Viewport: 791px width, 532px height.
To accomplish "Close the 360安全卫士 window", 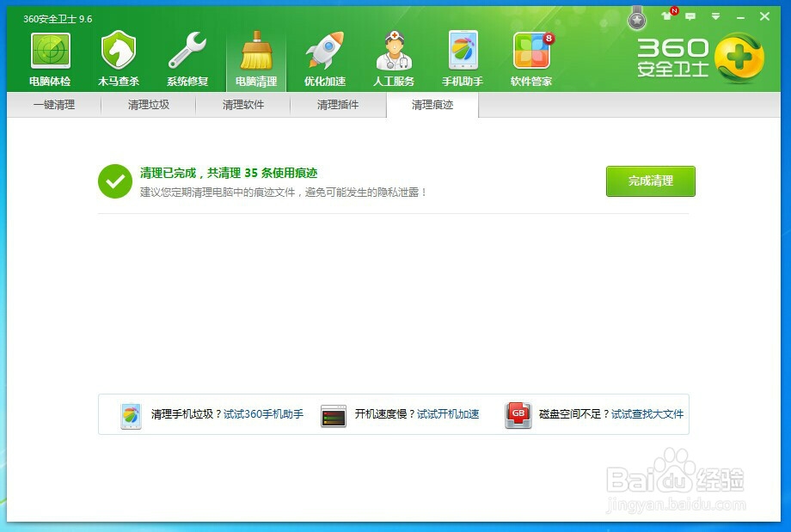I will (764, 16).
